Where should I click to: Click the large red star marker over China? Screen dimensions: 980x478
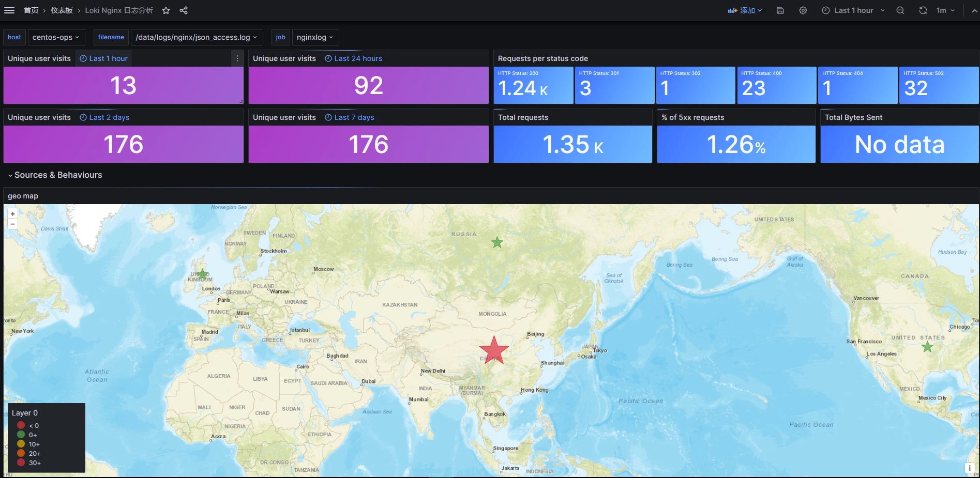[494, 350]
